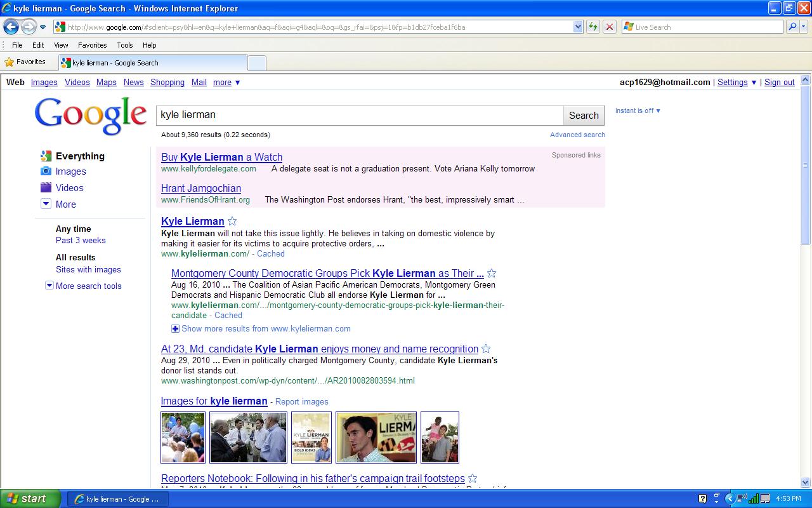Open the address bar URL dropdown
This screenshot has width=812, height=508.
(x=578, y=27)
